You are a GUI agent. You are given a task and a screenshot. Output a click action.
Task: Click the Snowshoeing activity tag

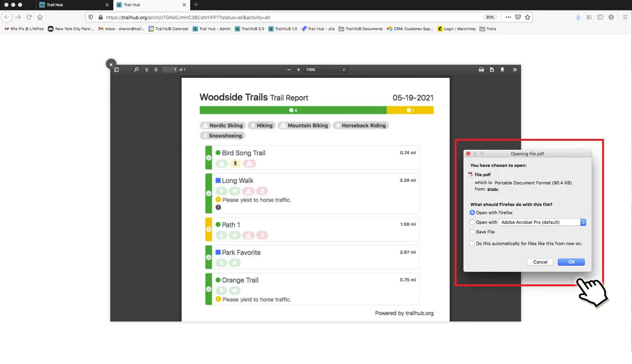click(x=222, y=136)
